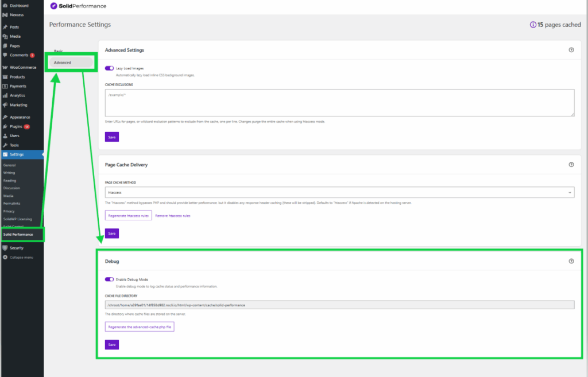
Task: Toggle Lazy Load Images switch
Action: [109, 68]
